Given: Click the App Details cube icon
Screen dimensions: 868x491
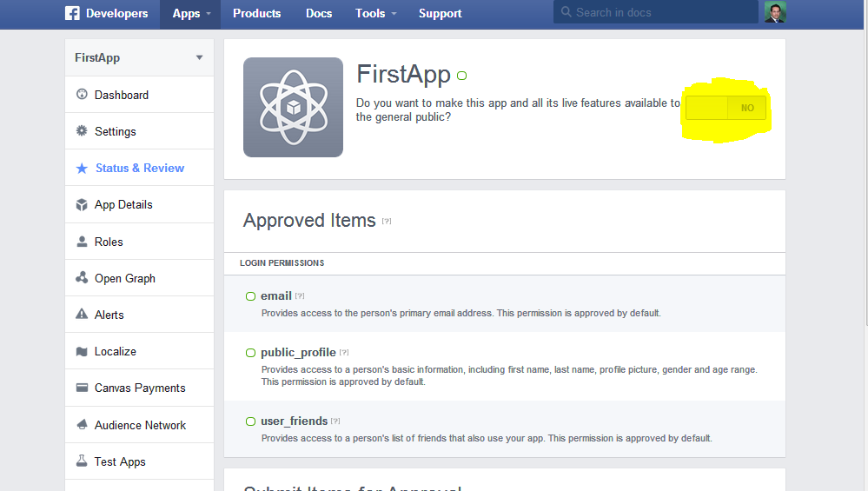Looking at the screenshot, I should 82,205.
